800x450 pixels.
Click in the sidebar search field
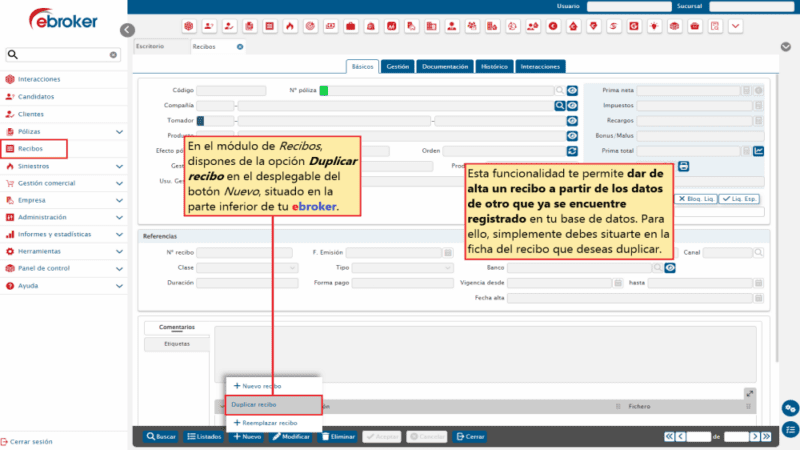63,55
